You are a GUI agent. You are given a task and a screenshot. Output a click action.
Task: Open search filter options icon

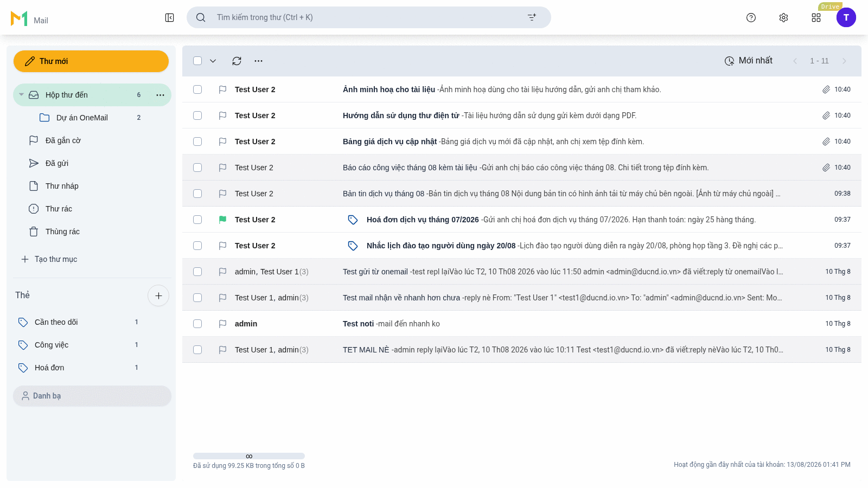[x=532, y=17]
